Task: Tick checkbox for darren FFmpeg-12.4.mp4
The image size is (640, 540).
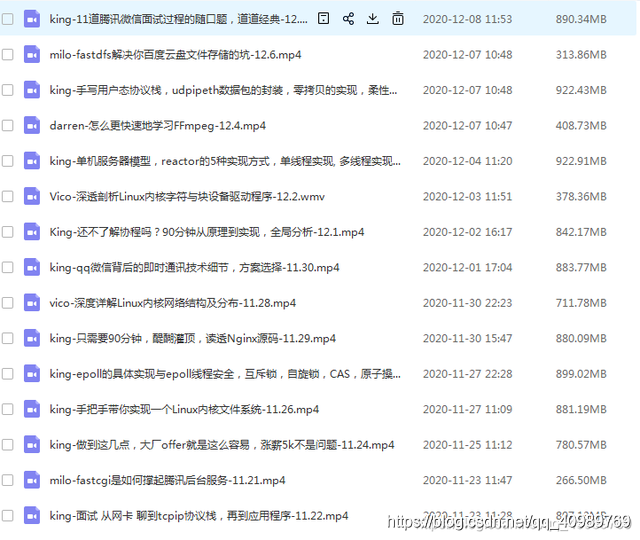Action: pos(7,125)
